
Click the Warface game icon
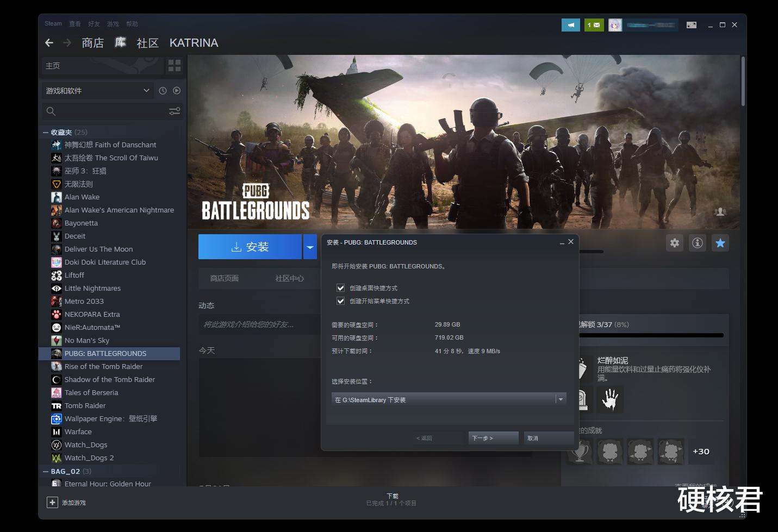click(x=57, y=432)
